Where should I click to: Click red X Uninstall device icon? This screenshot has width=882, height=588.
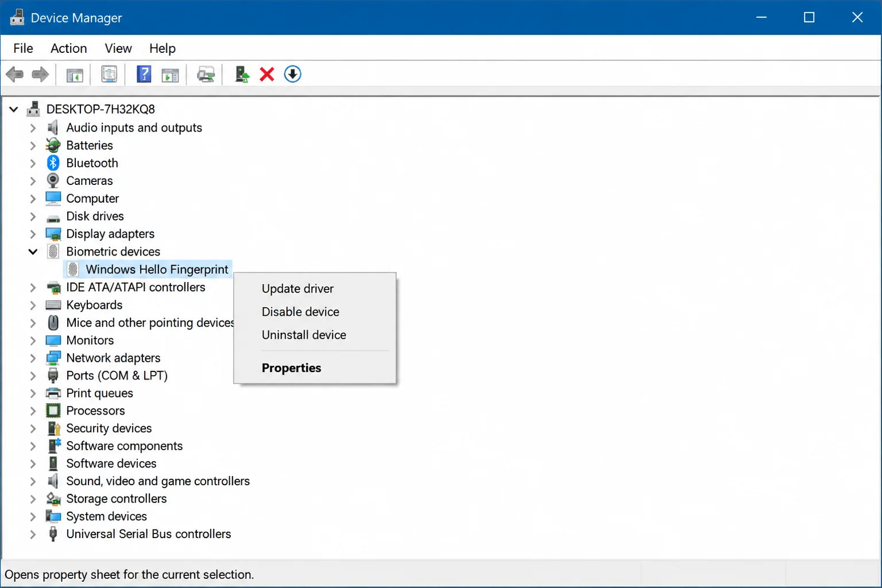(267, 74)
